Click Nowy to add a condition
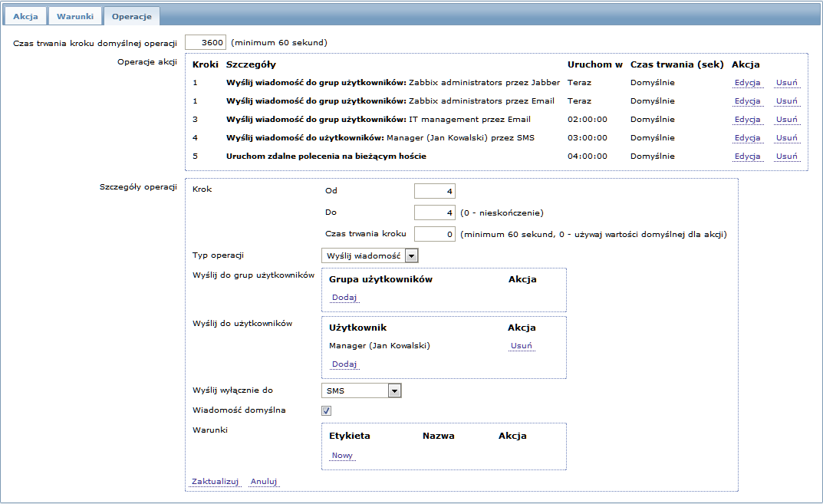 pyautogui.click(x=342, y=455)
